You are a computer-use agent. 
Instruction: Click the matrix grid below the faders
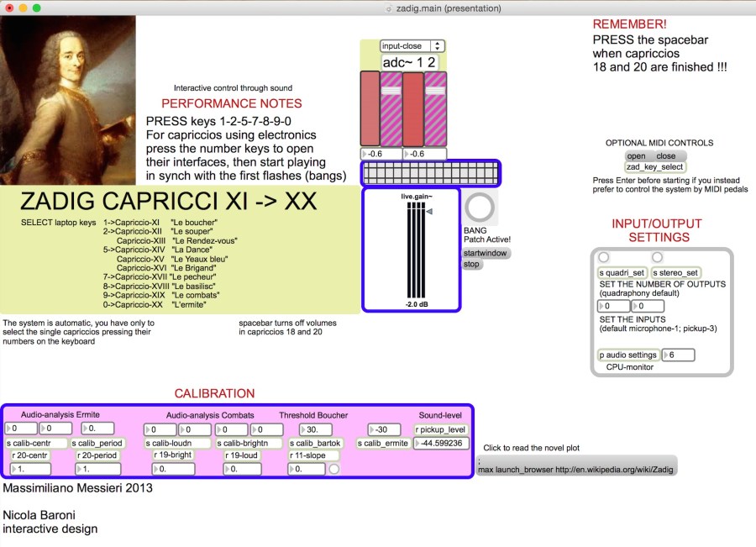(x=431, y=174)
